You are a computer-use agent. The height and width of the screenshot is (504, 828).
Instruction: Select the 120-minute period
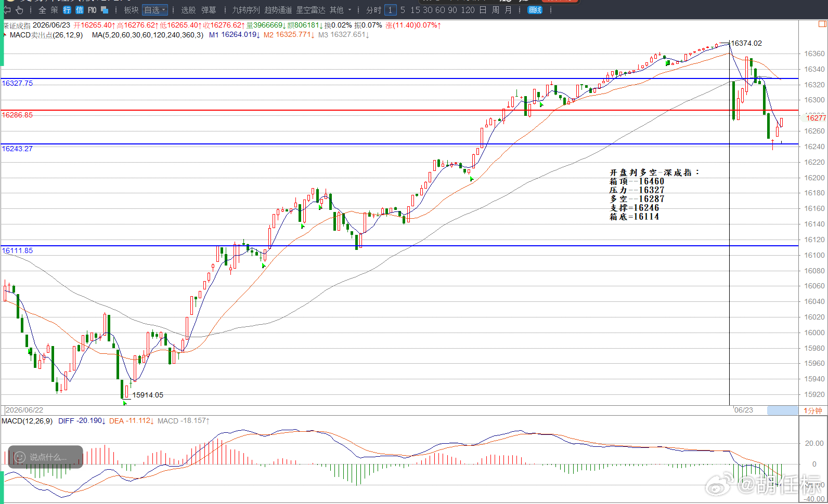(x=468, y=10)
